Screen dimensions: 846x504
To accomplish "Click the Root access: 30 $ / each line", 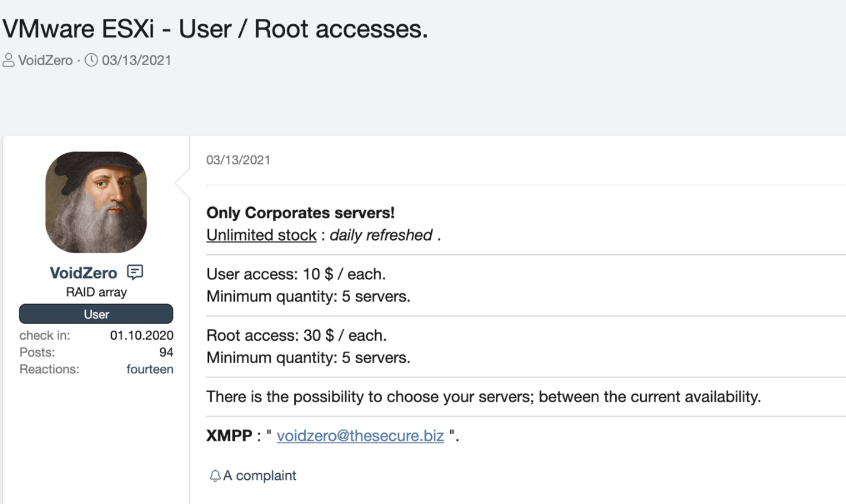I will (296, 335).
